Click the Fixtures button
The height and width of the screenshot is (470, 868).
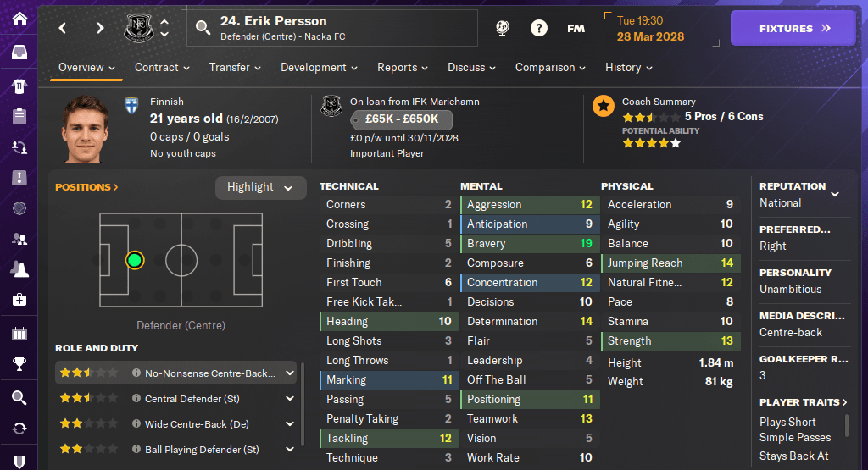coord(794,28)
